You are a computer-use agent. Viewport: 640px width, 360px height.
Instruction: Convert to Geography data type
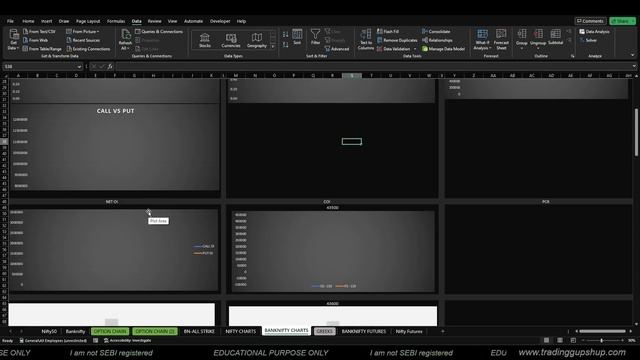click(x=257, y=40)
